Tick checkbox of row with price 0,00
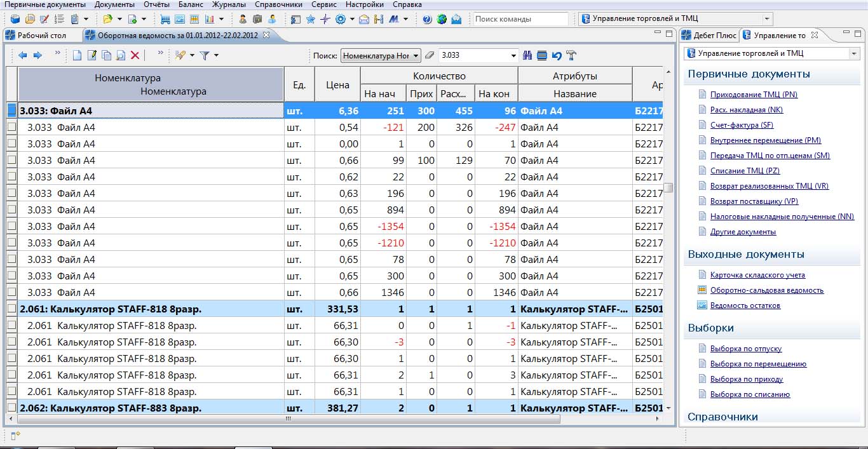This screenshot has width=868, height=449. [x=11, y=144]
